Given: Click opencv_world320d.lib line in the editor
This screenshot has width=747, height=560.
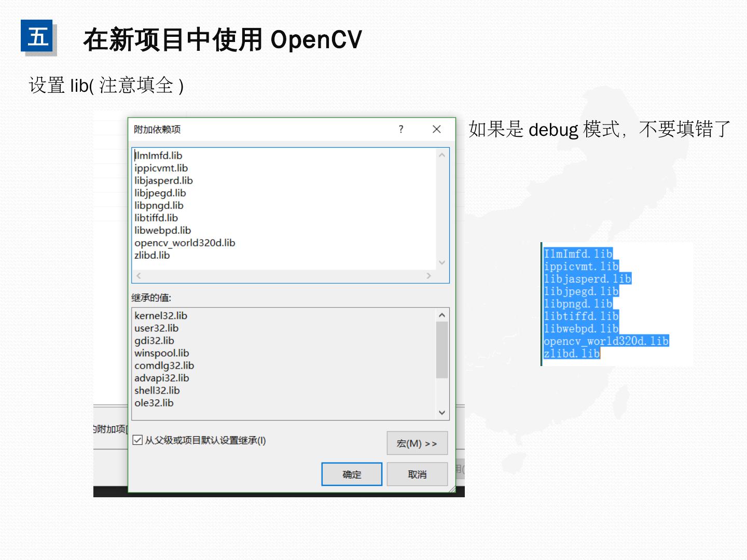Looking at the screenshot, I should (185, 243).
